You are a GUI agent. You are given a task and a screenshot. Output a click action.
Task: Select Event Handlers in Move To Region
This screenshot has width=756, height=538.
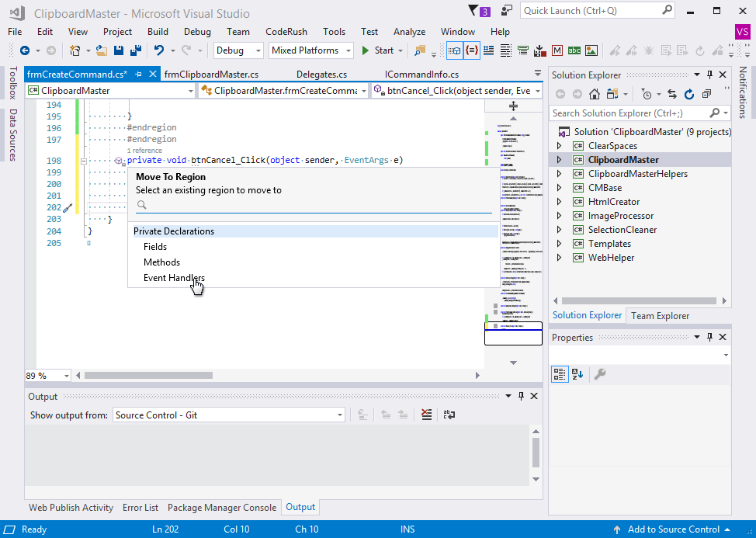coord(174,278)
